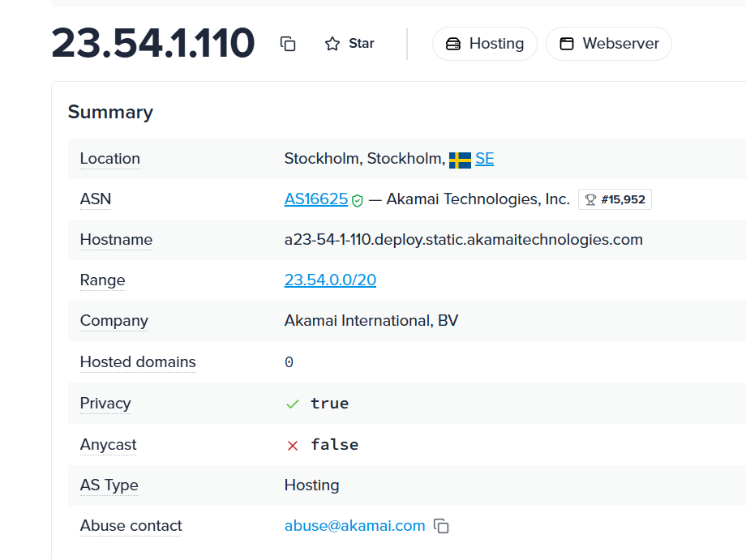Screen dimensions: 746x560
Task: Open the AS16625 link
Action: [316, 199]
